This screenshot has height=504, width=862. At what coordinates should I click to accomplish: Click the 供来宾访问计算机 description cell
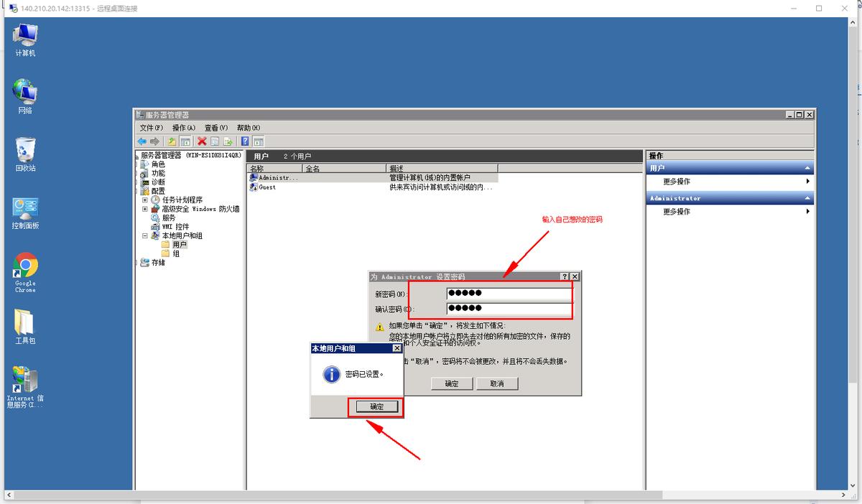click(441, 187)
